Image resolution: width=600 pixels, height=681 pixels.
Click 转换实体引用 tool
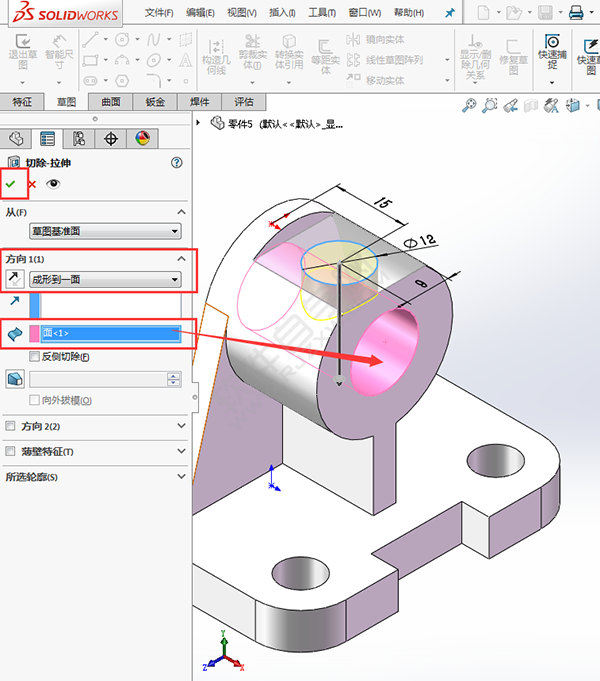pyautogui.click(x=289, y=52)
